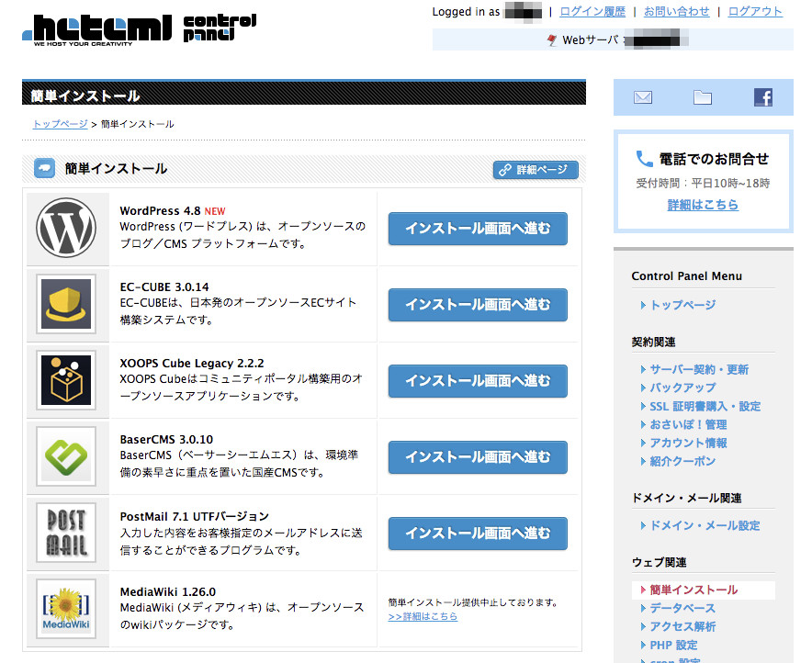Image resolution: width=812 pixels, height=663 pixels.
Task: Click the BaserCMS 3.0.10 title text
Action: pyautogui.click(x=166, y=440)
